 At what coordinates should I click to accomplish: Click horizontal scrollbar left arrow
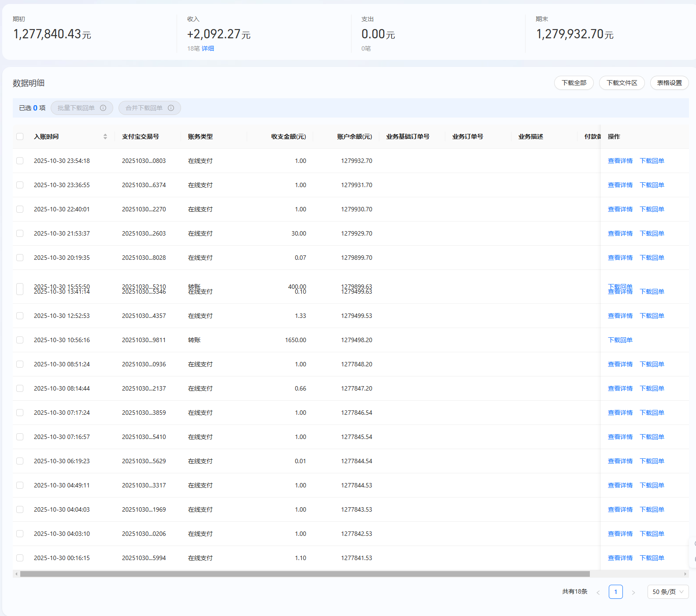pyautogui.click(x=16, y=574)
